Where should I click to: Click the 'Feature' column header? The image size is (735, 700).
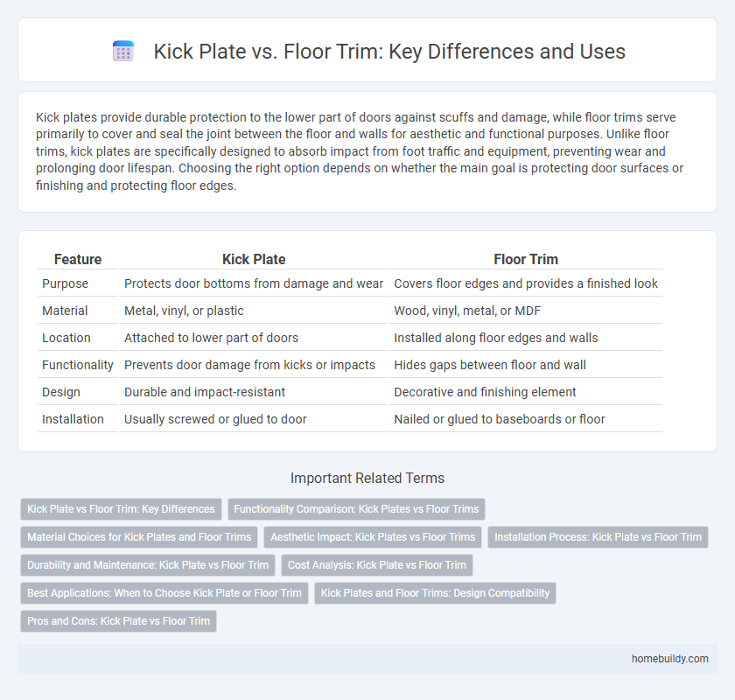tap(78, 259)
